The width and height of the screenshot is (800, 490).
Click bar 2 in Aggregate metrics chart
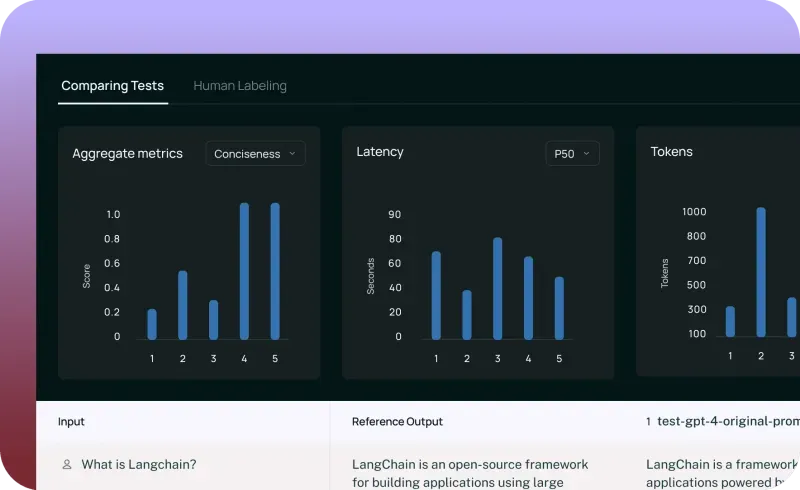pos(183,305)
